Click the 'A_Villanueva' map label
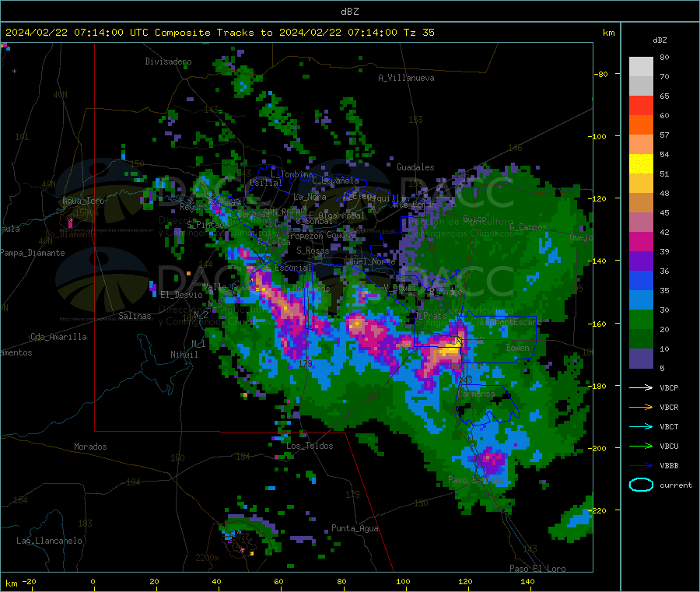Screen dimensions: 700x592 pos(406,78)
